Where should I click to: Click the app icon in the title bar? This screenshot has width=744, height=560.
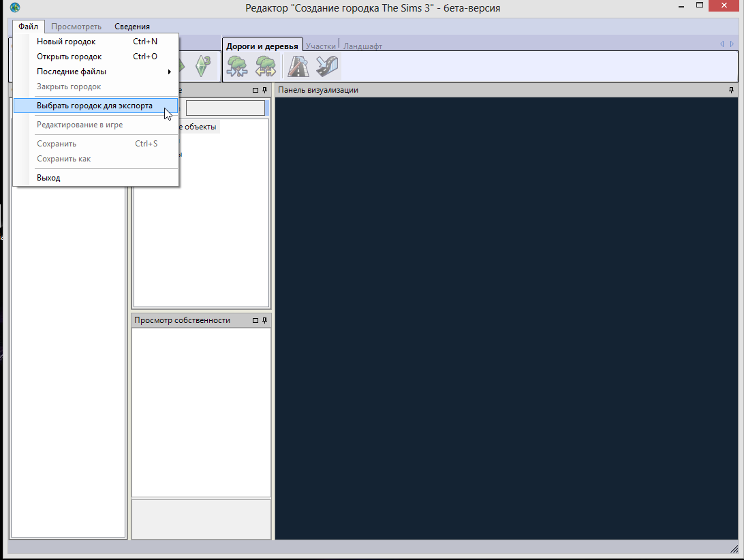(x=15, y=7)
